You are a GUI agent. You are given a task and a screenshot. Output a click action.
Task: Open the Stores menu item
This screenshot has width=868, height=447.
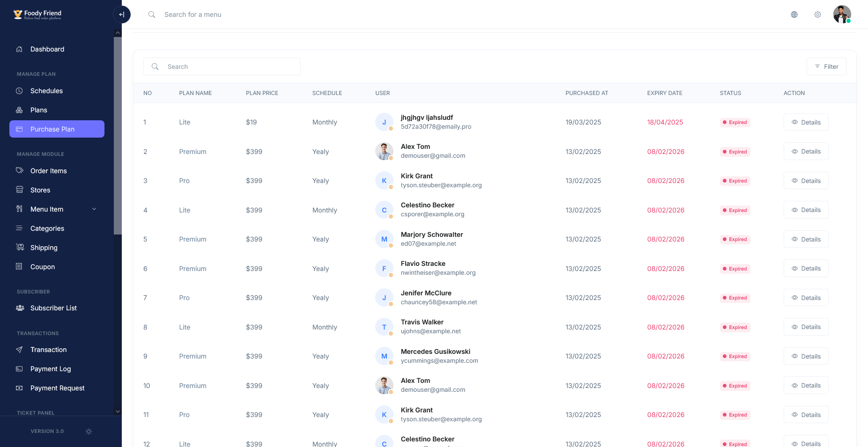[57, 190]
